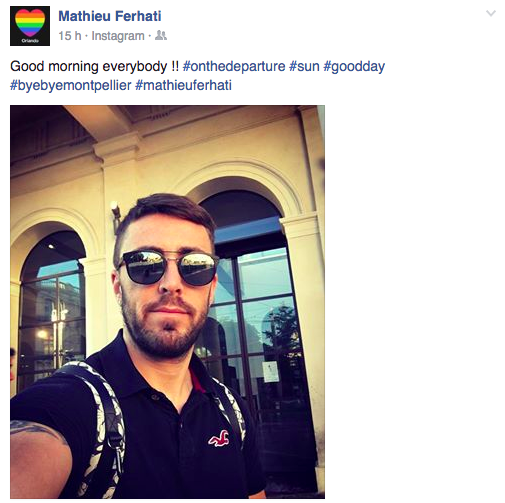
Task: Open the #mathieuferhati hashtag
Action: point(183,85)
